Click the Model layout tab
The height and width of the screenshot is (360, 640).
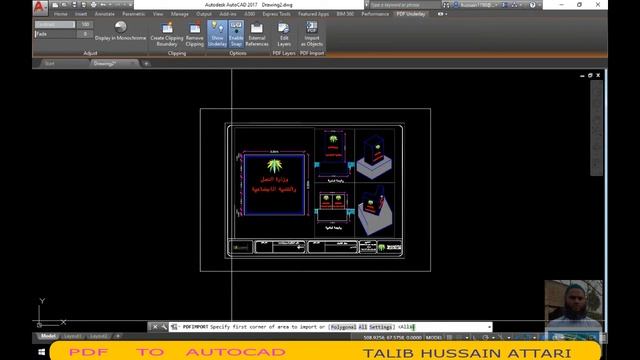pyautogui.click(x=48, y=336)
